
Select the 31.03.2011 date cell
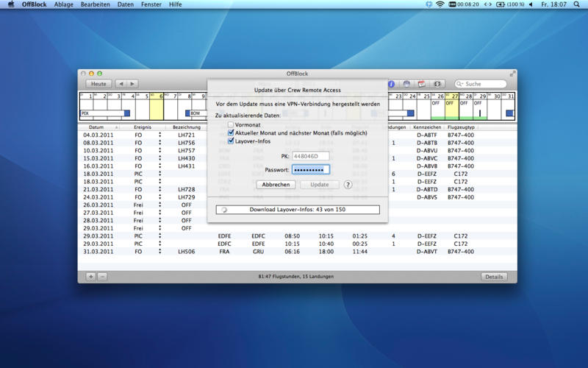[98, 252]
